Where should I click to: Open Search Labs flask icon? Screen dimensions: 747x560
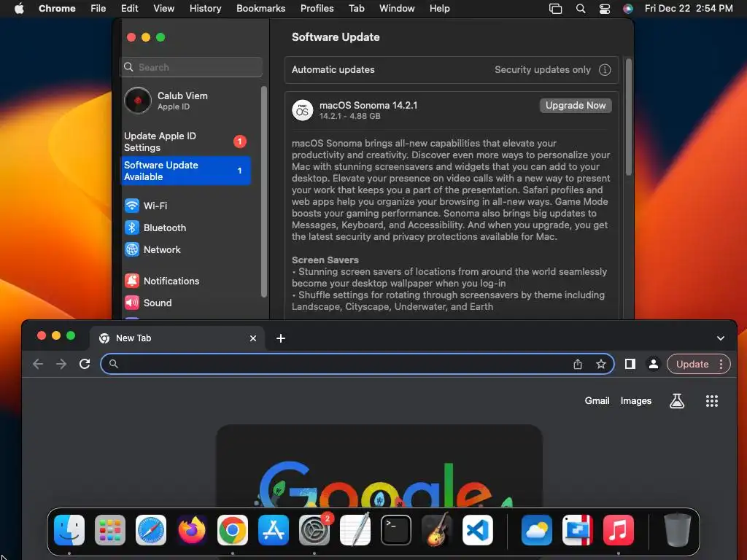(677, 401)
